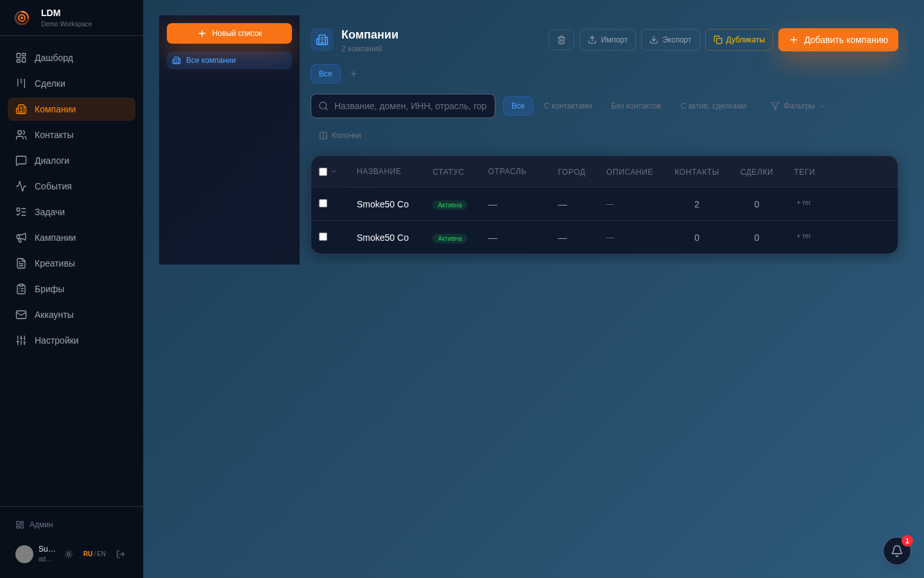
Task: Go to Сделки section
Action: [x=71, y=83]
